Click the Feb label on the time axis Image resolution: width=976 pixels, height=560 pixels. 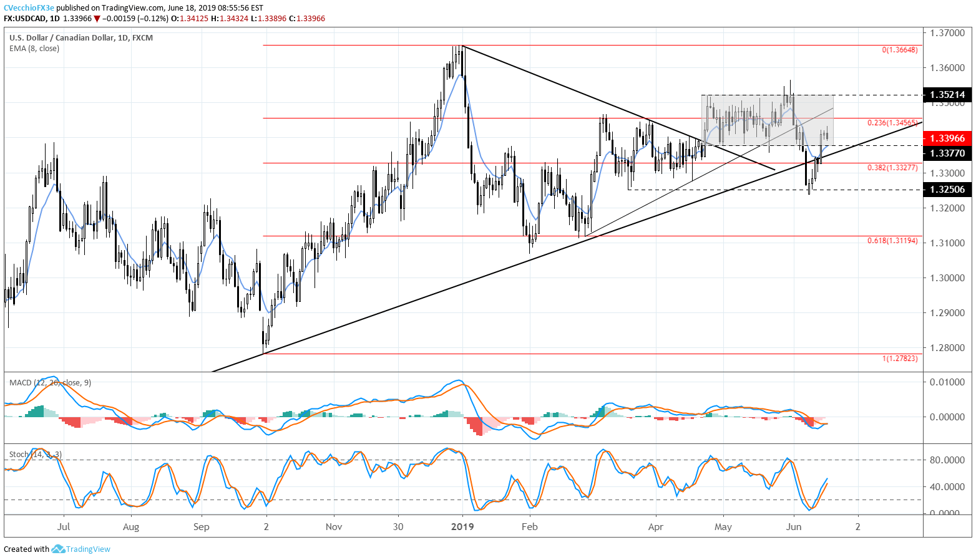[529, 526]
